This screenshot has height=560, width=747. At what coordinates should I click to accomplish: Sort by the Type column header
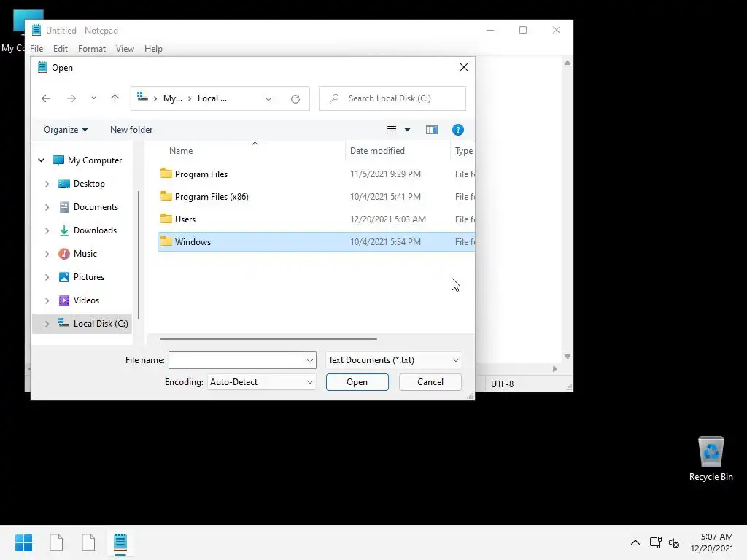[x=463, y=150]
